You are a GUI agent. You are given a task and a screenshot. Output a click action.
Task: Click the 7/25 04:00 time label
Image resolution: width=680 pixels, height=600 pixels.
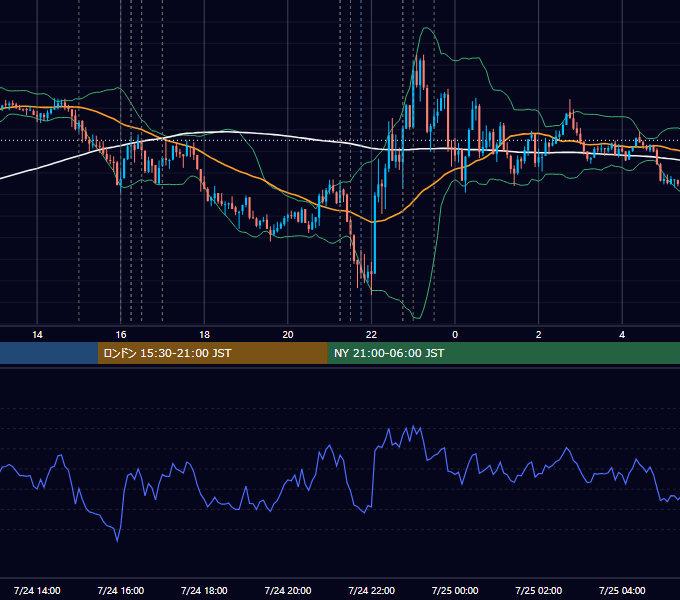click(622, 590)
